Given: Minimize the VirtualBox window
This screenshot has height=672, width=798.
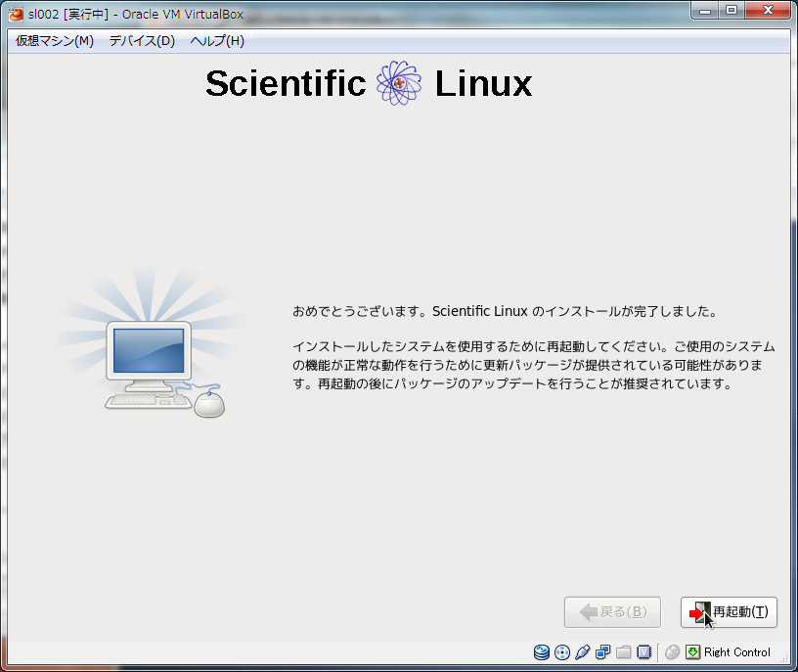Looking at the screenshot, I should (705, 11).
